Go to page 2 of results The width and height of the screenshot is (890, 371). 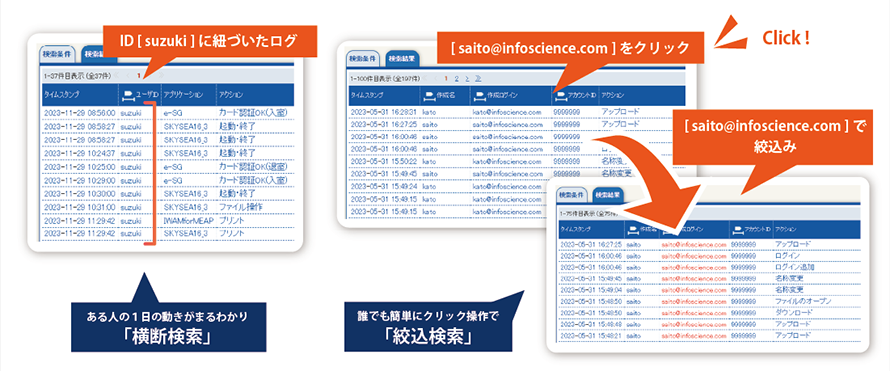456,79
